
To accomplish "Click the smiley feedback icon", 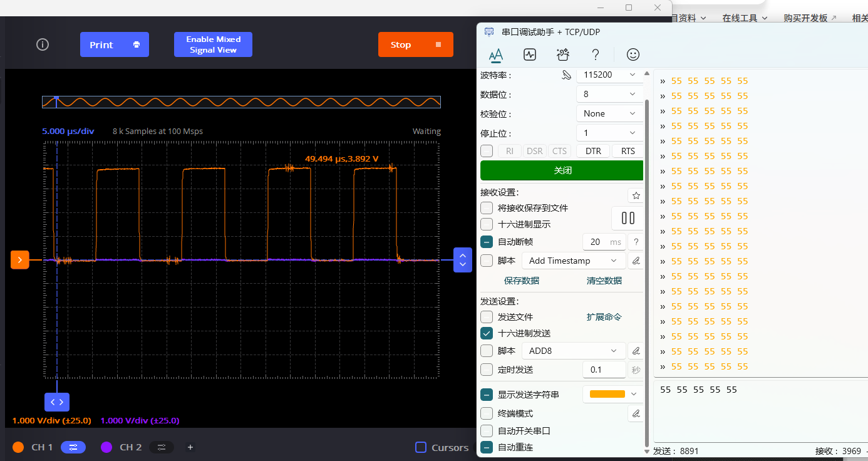I will (x=633, y=54).
